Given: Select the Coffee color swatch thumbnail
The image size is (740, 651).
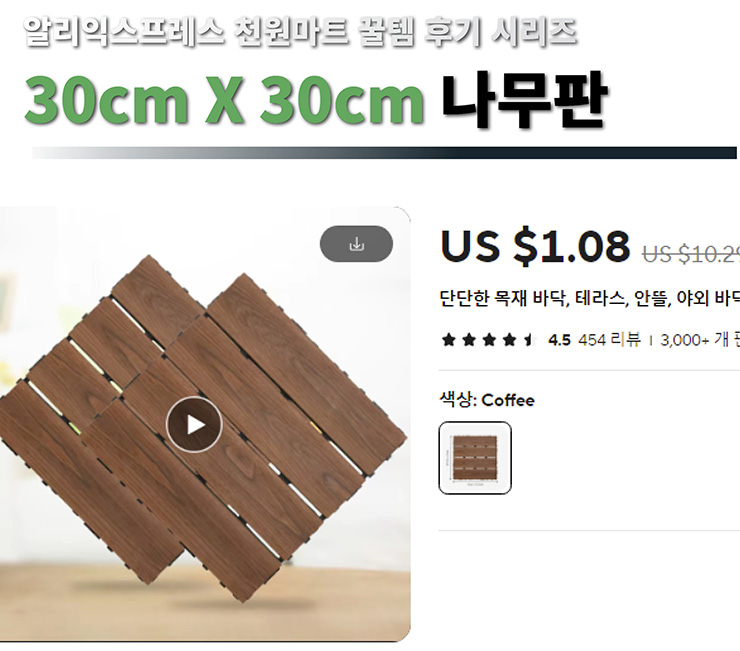Looking at the screenshot, I should (x=475, y=458).
